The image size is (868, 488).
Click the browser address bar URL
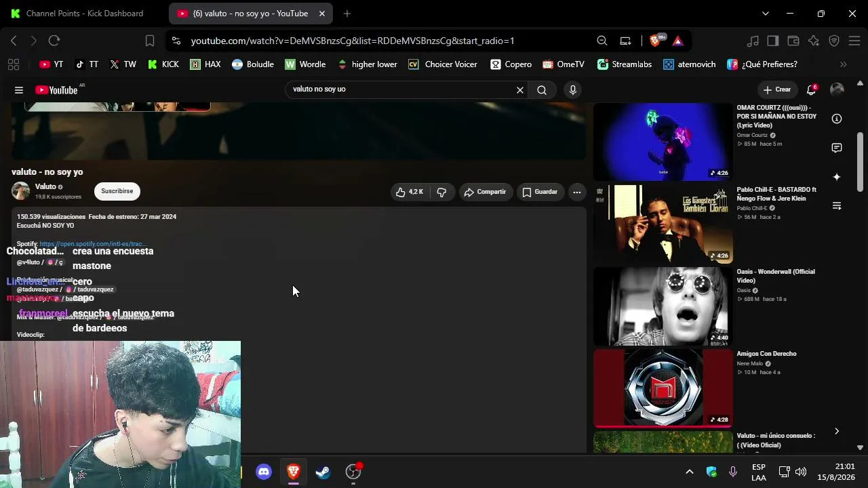click(353, 41)
